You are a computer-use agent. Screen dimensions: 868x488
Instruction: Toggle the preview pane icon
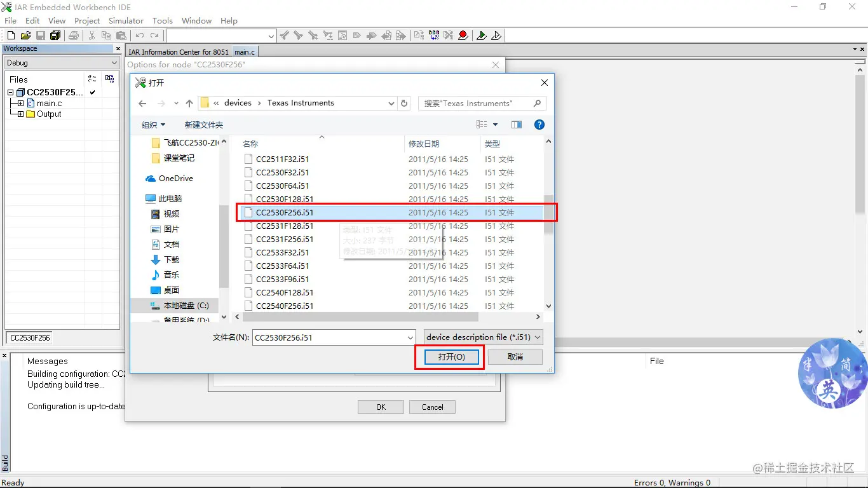[517, 125]
